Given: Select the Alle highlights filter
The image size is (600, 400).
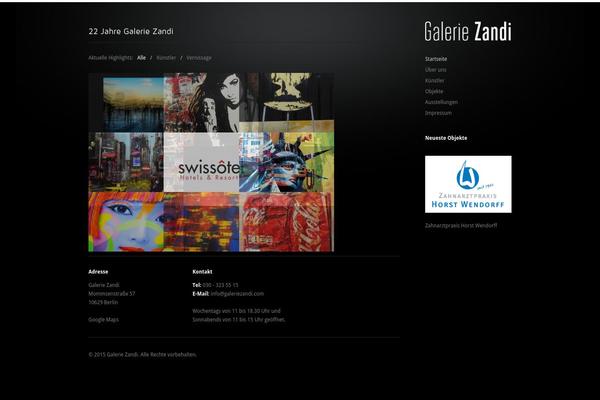Looking at the screenshot, I should (x=141, y=58).
